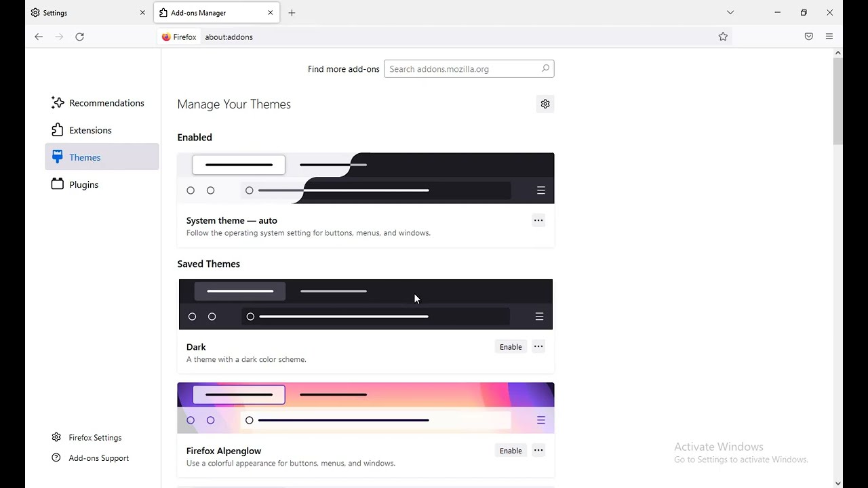Click the Extensions puzzle piece icon

point(58,130)
